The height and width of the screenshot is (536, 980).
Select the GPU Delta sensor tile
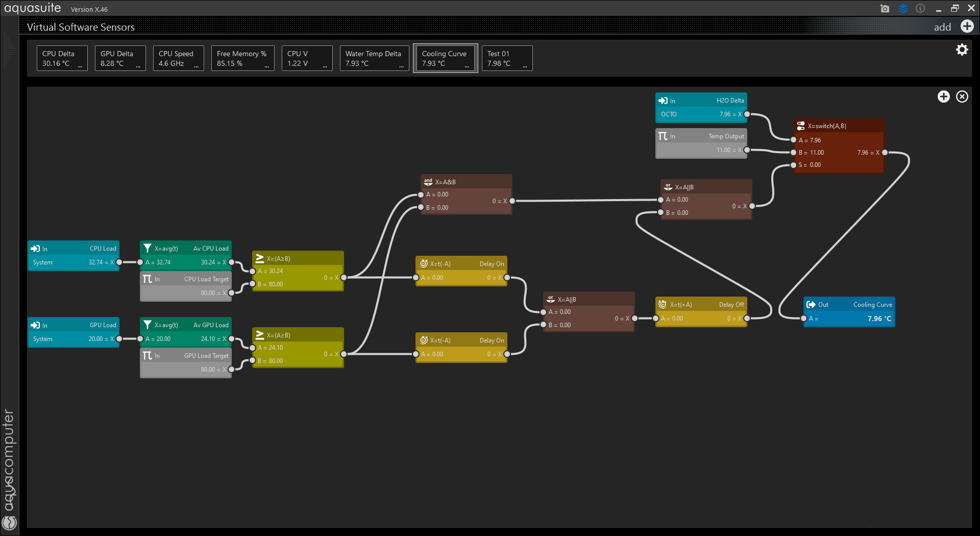tap(120, 58)
